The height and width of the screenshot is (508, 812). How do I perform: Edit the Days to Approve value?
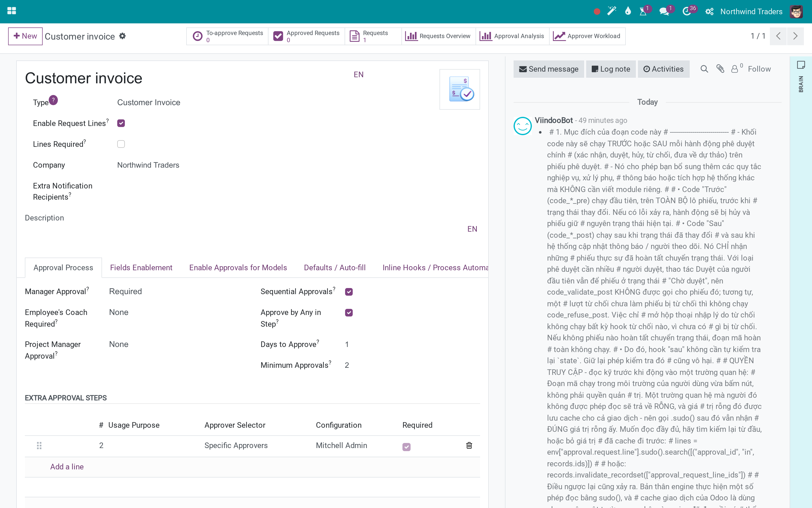347,344
